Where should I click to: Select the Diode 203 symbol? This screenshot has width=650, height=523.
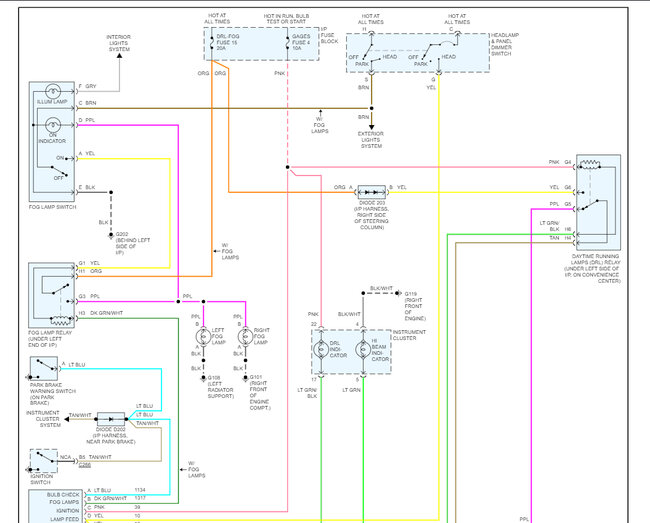(371, 192)
